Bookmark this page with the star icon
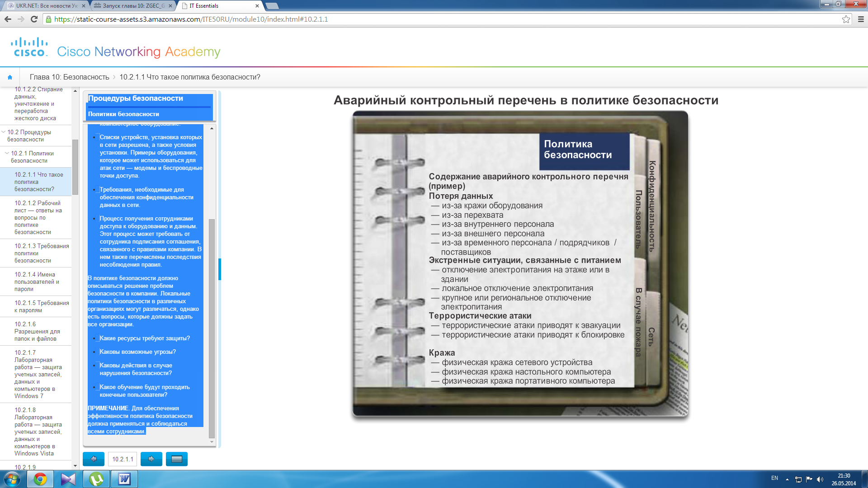The height and width of the screenshot is (488, 868). click(x=846, y=19)
